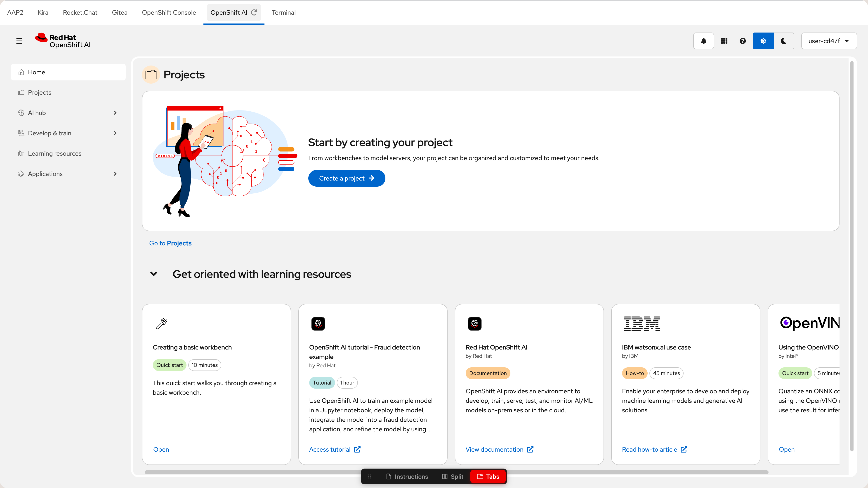Switch to the Terminal tab
The height and width of the screenshot is (488, 868).
(x=283, y=12)
